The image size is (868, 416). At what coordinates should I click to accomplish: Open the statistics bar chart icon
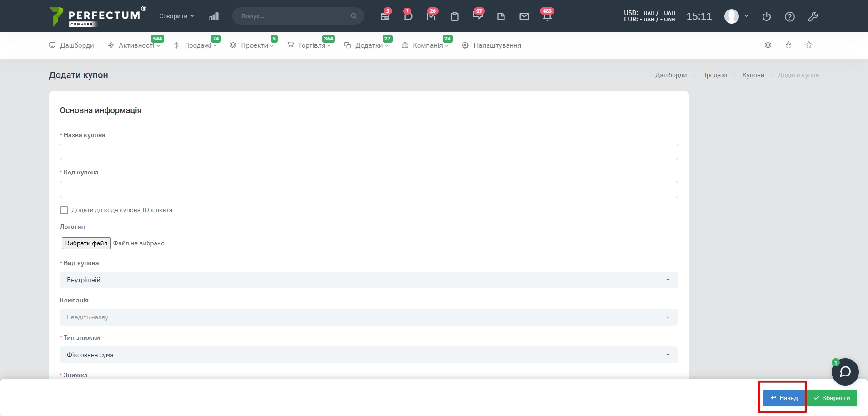[214, 16]
